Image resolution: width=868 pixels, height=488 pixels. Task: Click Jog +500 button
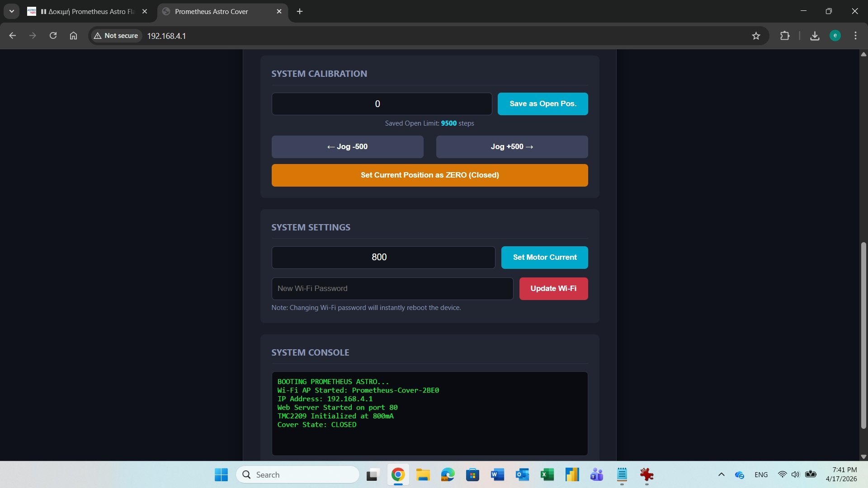coord(512,147)
